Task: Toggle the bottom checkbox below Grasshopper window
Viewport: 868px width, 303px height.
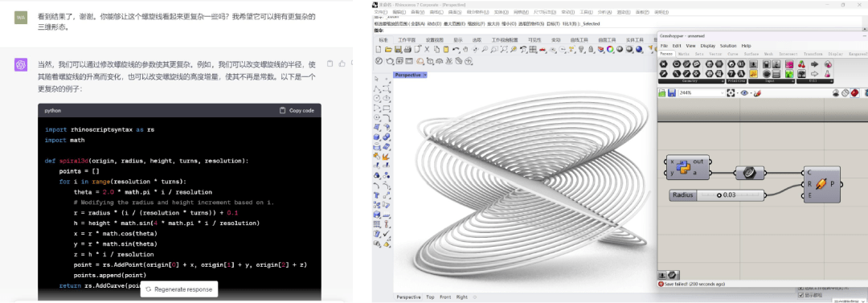Action: click(x=800, y=295)
